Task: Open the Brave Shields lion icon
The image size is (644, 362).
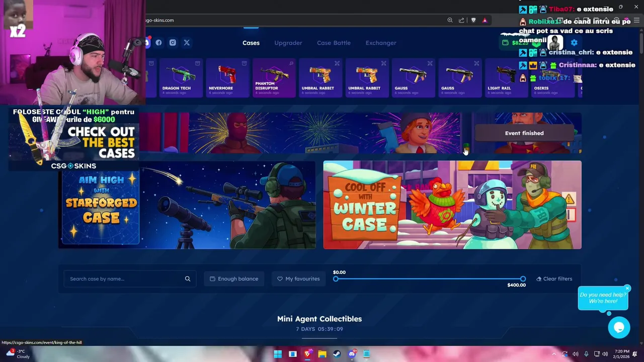Action: click(473, 20)
